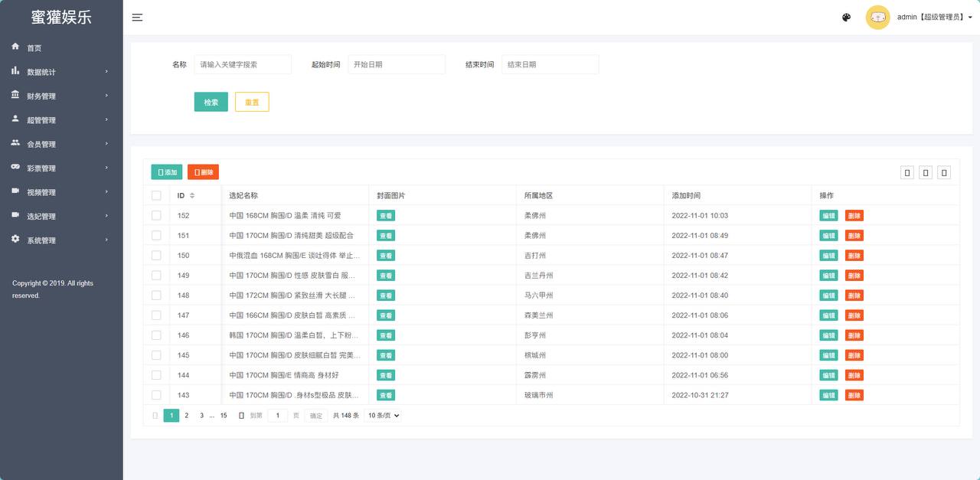Check the checkbox next to ID 147

pyautogui.click(x=156, y=315)
